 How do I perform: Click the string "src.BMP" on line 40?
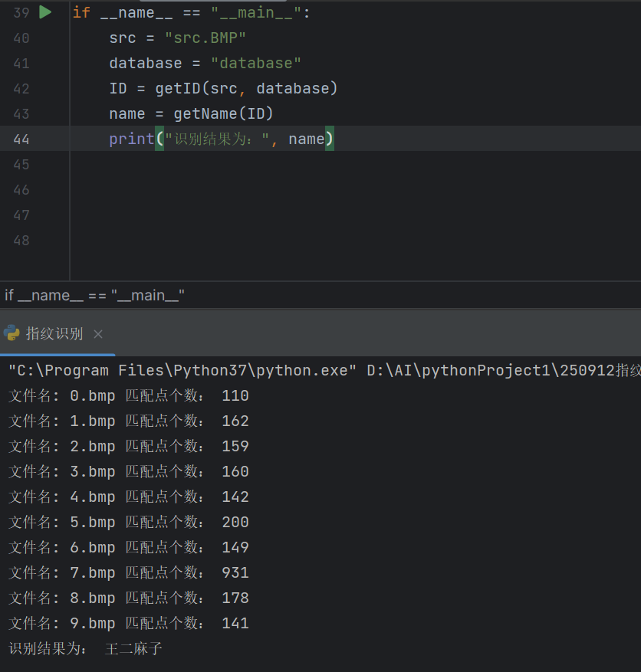click(205, 38)
